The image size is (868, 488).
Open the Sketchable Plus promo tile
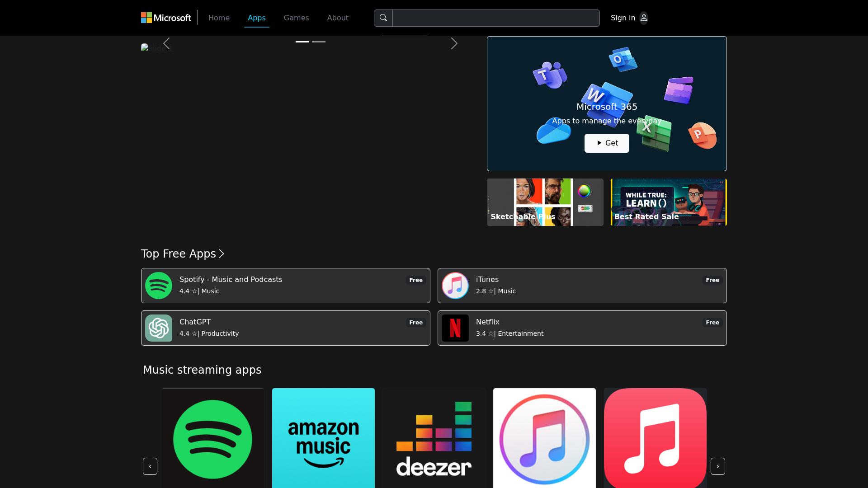(545, 202)
